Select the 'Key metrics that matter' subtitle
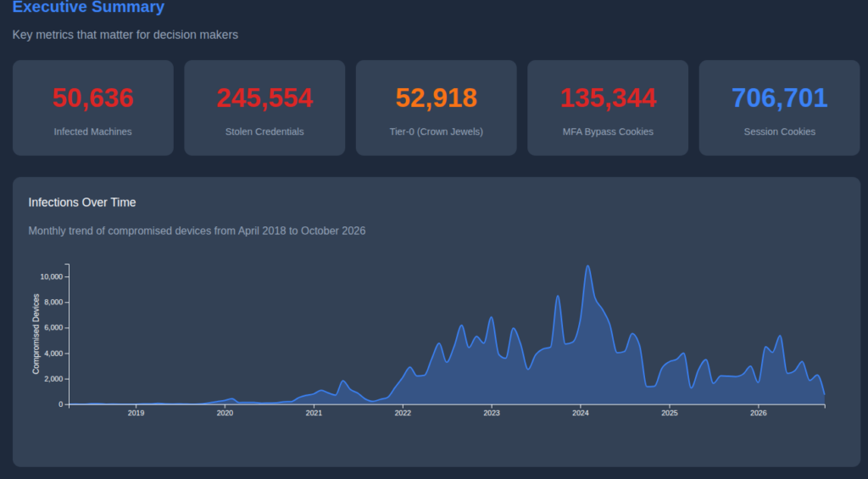The image size is (868, 479). click(125, 35)
